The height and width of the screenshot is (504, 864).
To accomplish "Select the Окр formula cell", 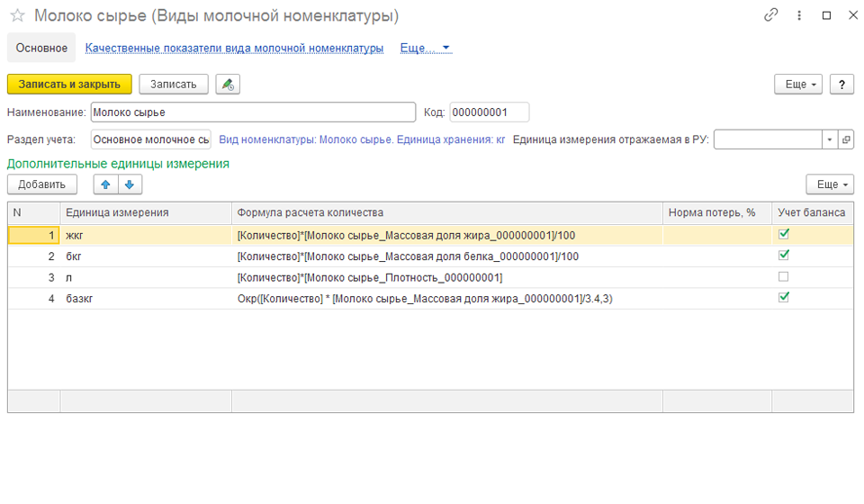I will click(x=447, y=299).
